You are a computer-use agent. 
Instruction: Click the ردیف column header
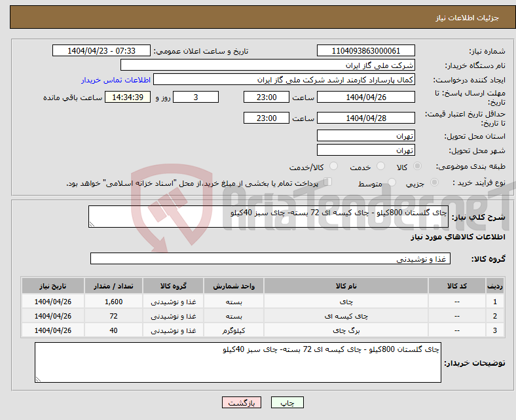[495, 286]
